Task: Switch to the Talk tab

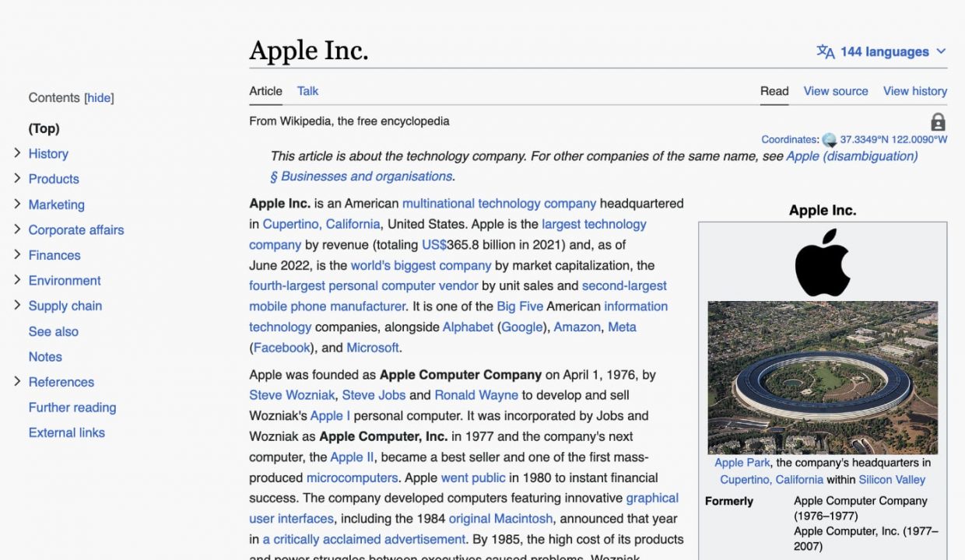Action: [x=307, y=91]
